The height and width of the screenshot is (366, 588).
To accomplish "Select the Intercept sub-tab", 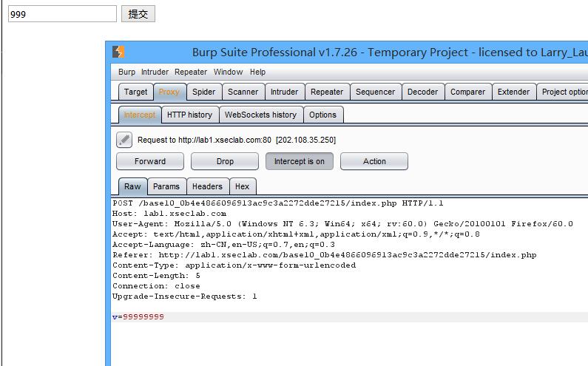I will tap(140, 115).
